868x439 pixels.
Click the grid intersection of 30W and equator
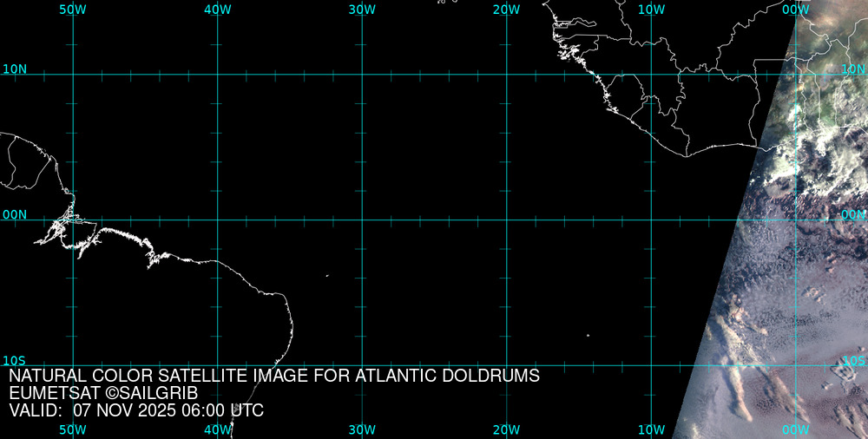[362, 219]
